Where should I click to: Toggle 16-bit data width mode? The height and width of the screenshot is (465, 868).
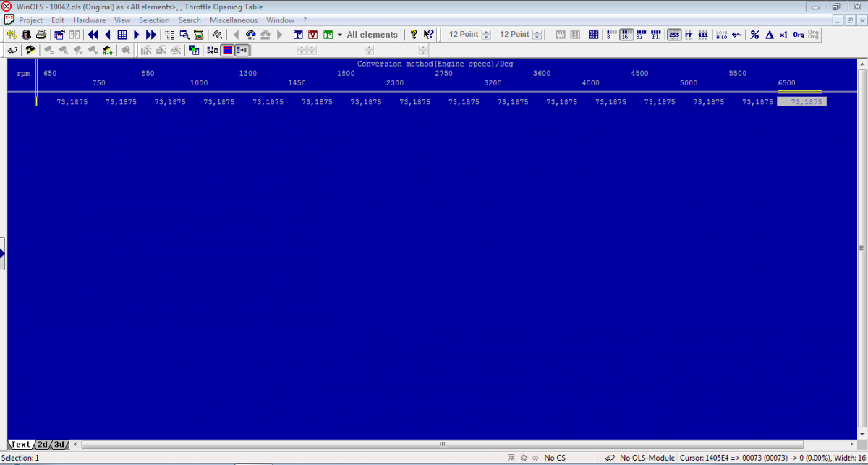[x=626, y=35]
